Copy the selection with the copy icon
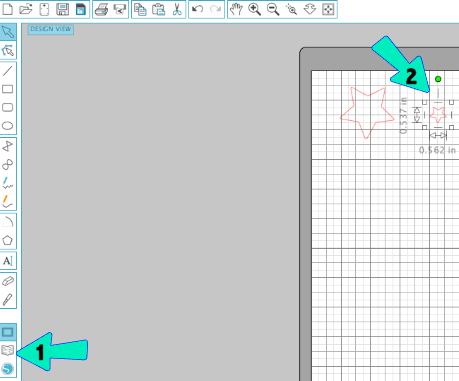The image size is (459, 381). click(x=140, y=10)
